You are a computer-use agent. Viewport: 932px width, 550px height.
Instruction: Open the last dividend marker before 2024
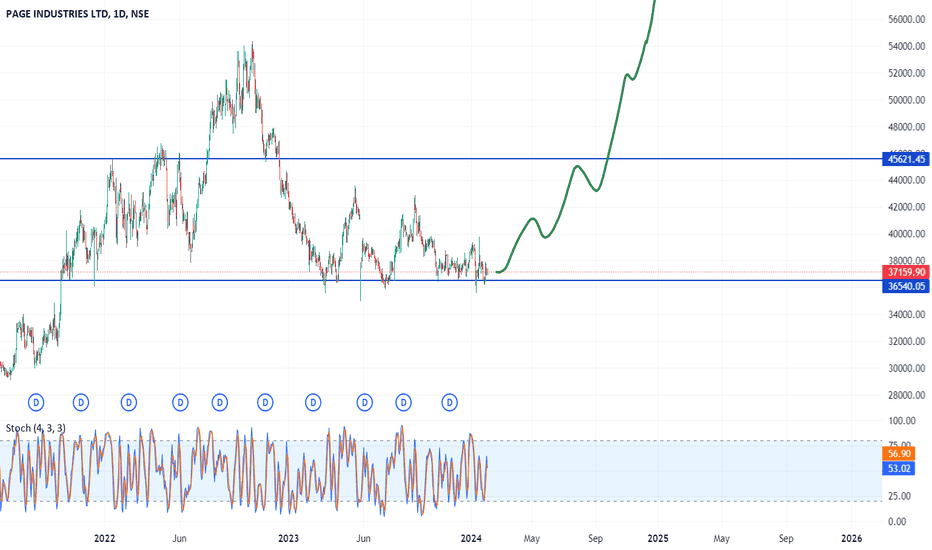point(450,403)
